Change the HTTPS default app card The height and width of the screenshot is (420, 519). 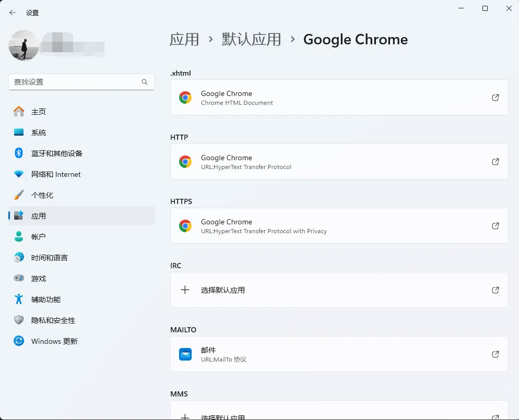pyautogui.click(x=339, y=226)
